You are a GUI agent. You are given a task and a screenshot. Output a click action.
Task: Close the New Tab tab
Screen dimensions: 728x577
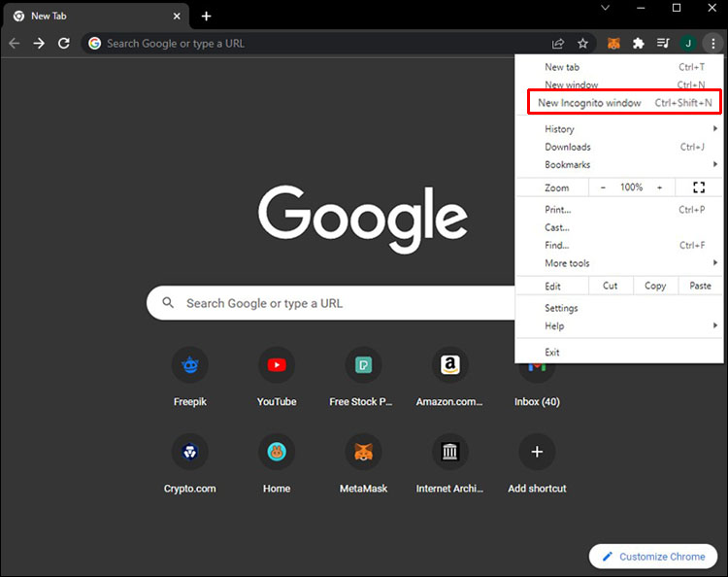177,17
